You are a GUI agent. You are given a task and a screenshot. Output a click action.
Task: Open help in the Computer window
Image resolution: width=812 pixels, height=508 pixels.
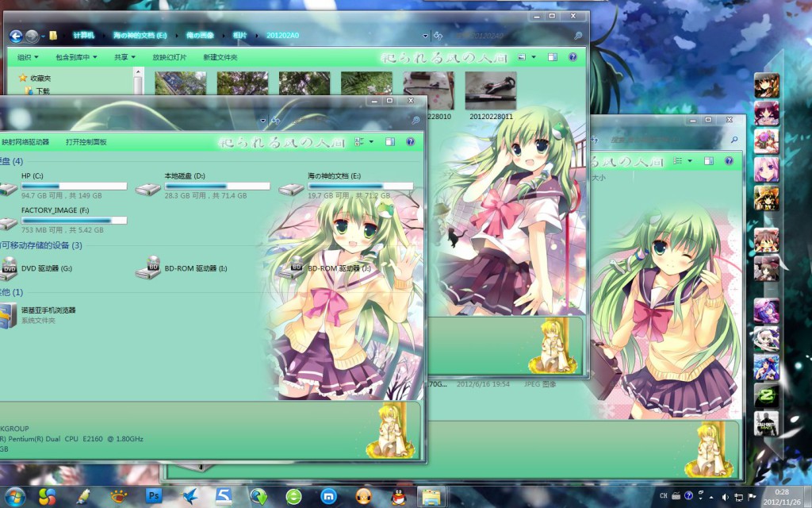411,141
